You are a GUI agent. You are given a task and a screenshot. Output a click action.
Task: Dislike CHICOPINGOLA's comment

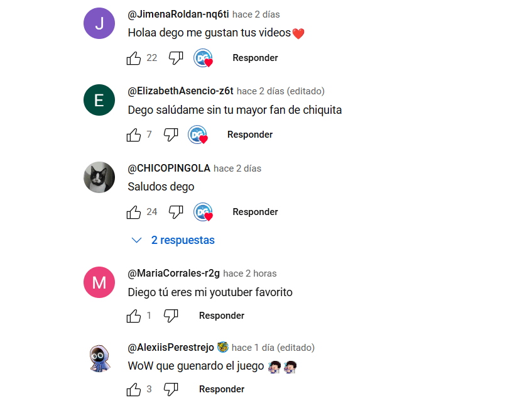click(176, 213)
